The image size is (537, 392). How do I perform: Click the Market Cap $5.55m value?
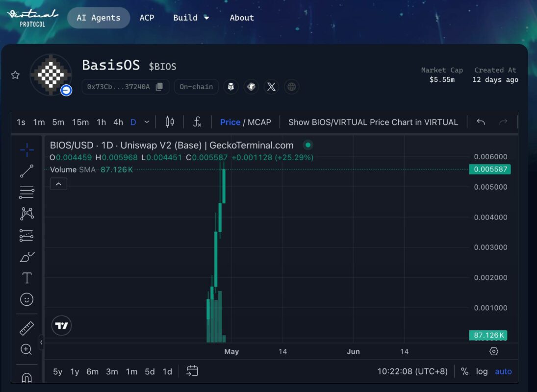[442, 80]
